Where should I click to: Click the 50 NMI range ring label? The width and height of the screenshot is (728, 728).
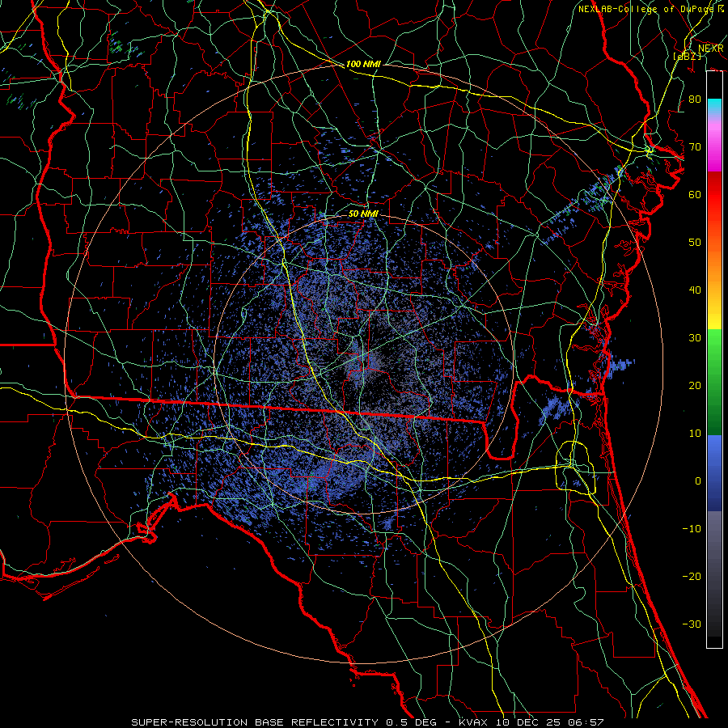[x=363, y=214]
